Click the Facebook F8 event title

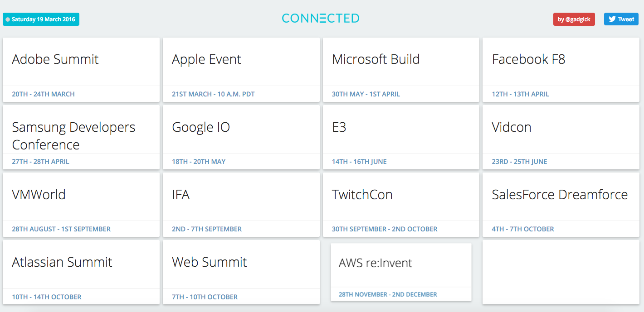[x=528, y=59]
